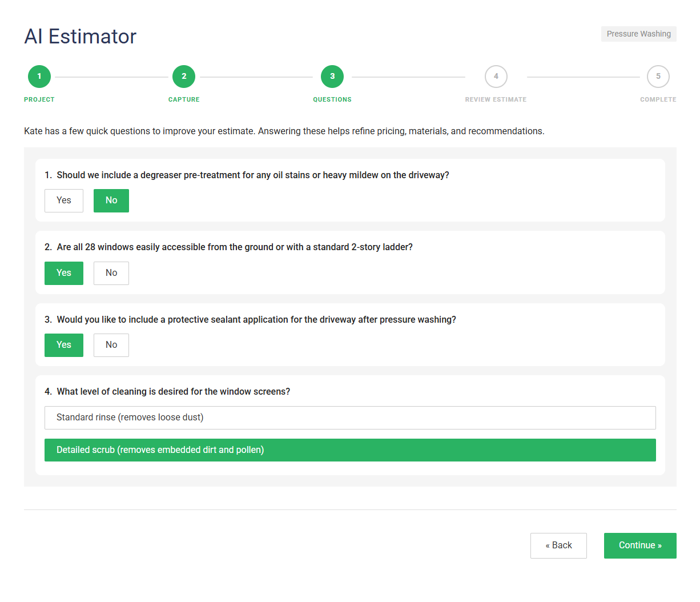Image resolution: width=700 pixels, height=602 pixels.
Task: Select No for protective sealant application
Action: click(x=111, y=345)
